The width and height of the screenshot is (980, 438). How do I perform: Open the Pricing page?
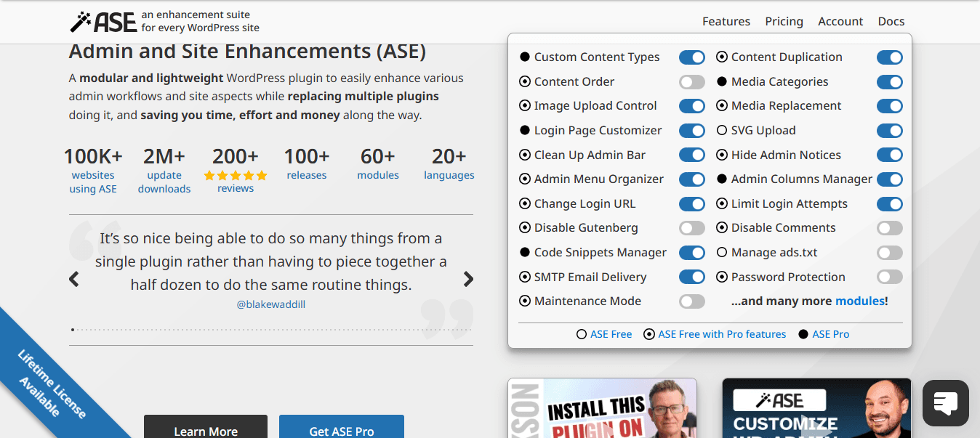coord(784,21)
